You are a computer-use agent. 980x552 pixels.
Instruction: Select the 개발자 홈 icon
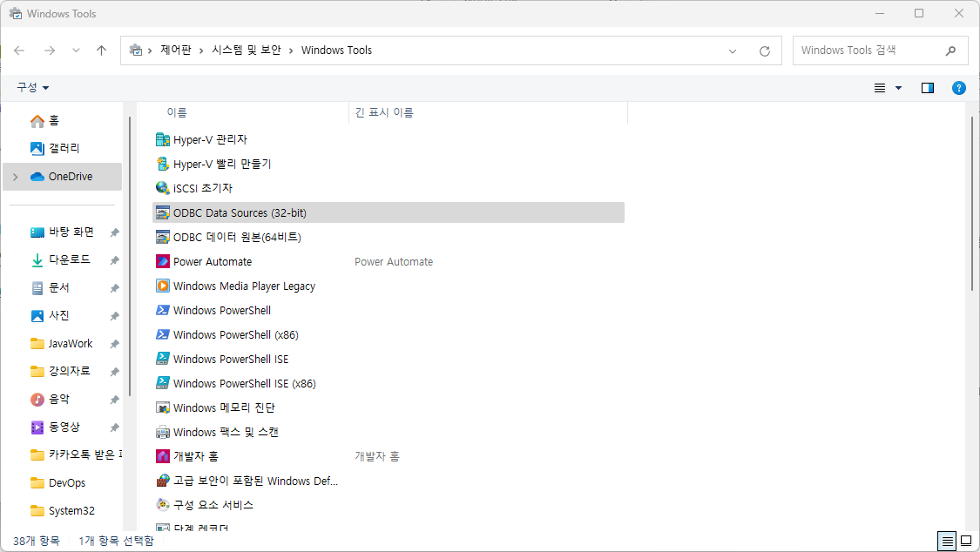tap(163, 456)
